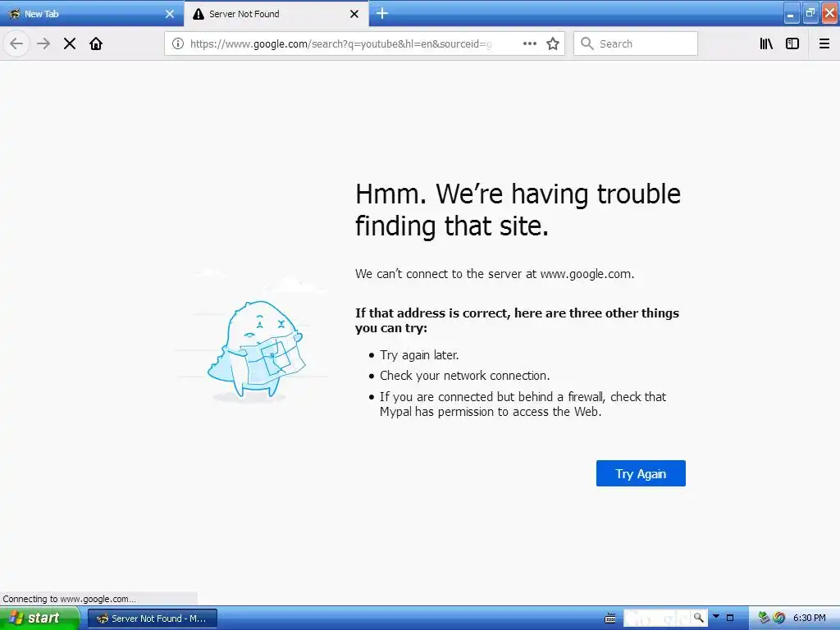The image size is (840, 630).
Task: Restore down the browser window
Action: coord(810,13)
